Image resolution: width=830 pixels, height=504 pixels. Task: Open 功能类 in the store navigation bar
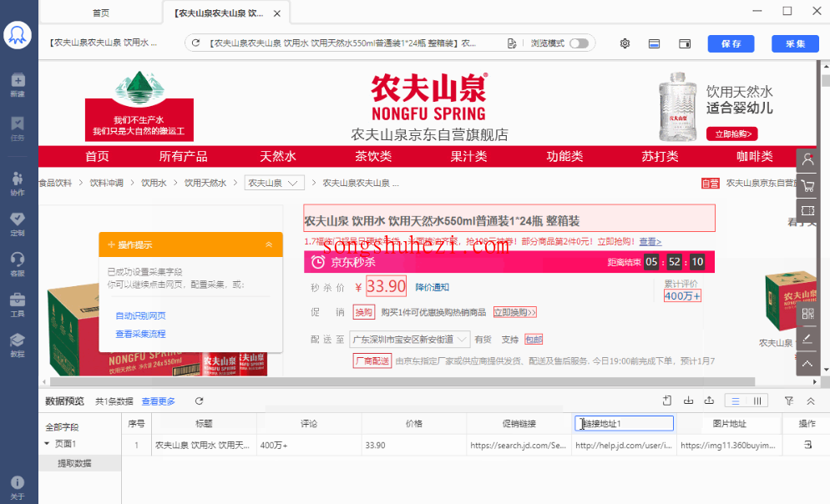pyautogui.click(x=564, y=157)
